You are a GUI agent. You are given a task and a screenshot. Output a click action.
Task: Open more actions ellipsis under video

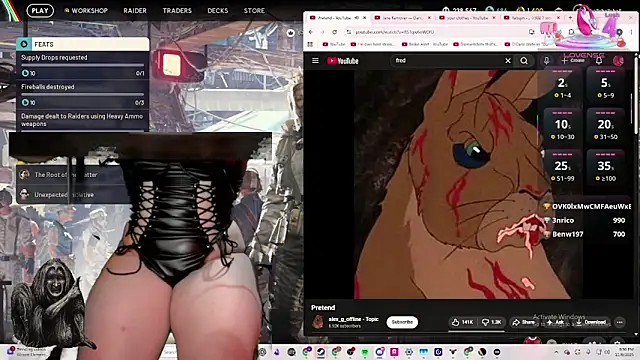click(x=620, y=322)
